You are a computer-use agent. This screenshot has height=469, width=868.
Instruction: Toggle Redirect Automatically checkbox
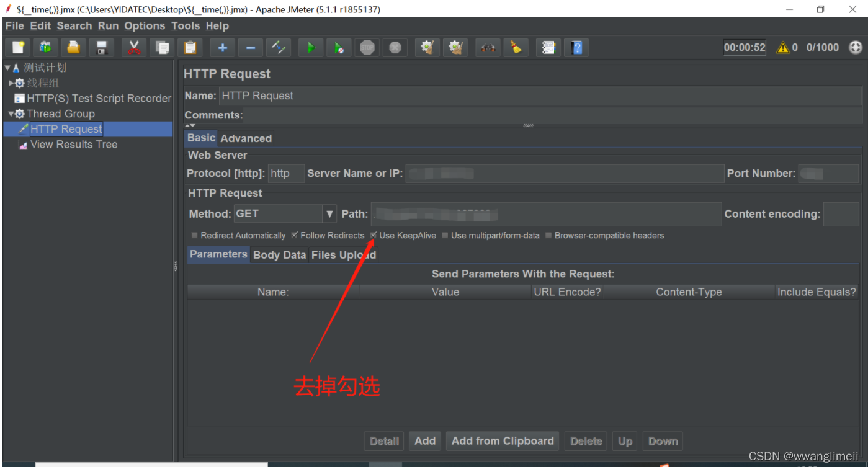click(x=194, y=235)
